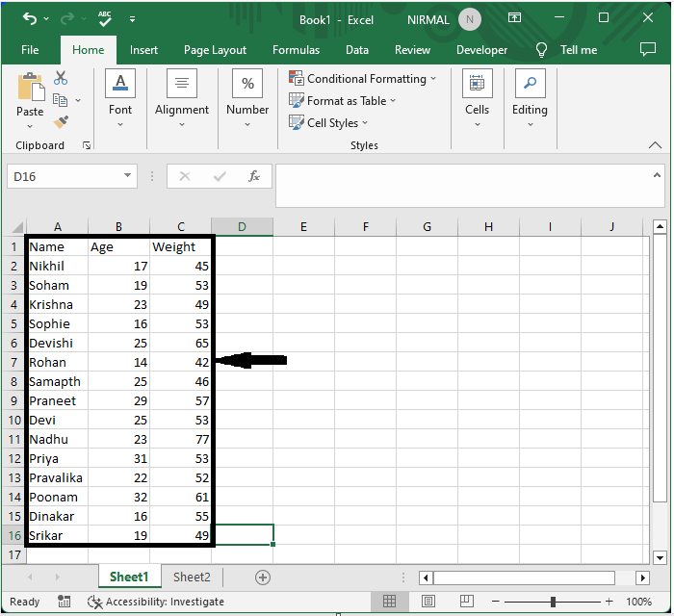Click the Select All corner triangle
Viewport: 674px width, 616px height.
[x=16, y=227]
